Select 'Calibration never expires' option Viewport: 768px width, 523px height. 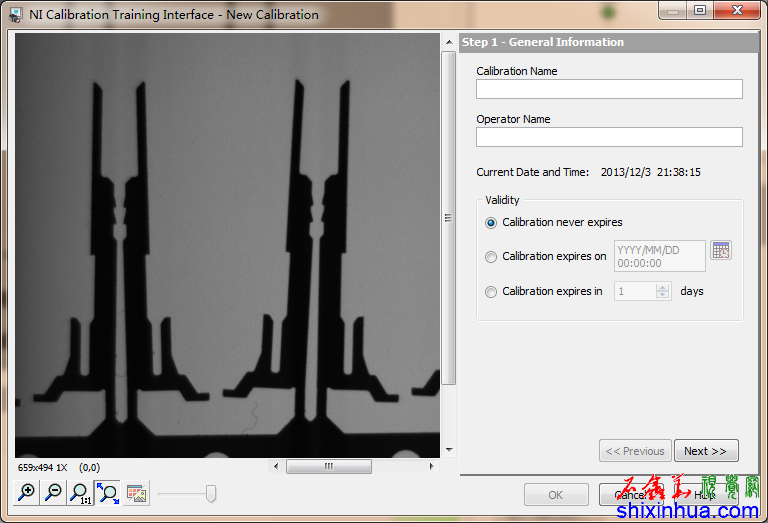[x=490, y=223]
